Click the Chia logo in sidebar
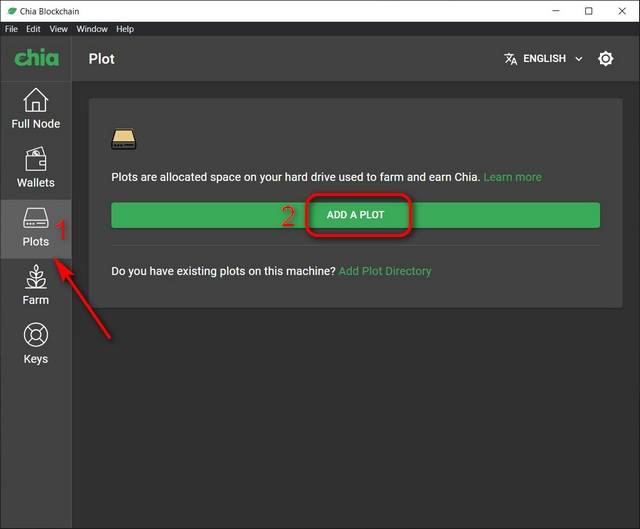Viewport: 640px width, 529px height. pos(36,58)
